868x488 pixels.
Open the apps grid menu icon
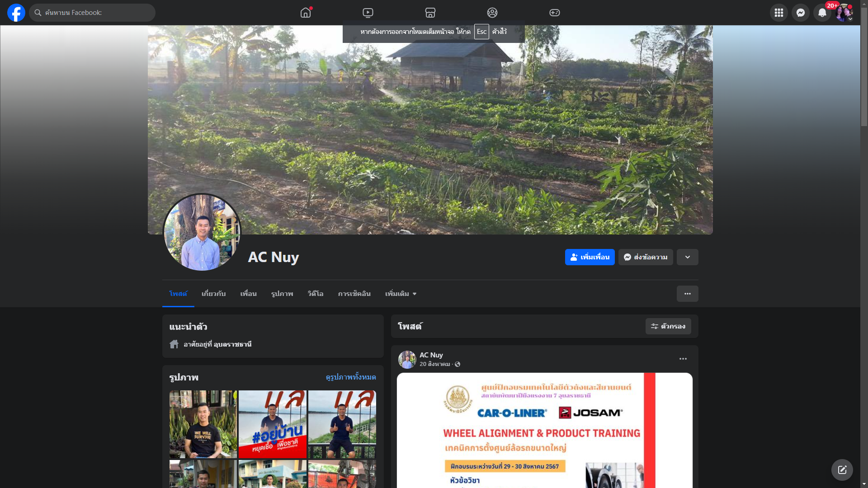click(778, 13)
